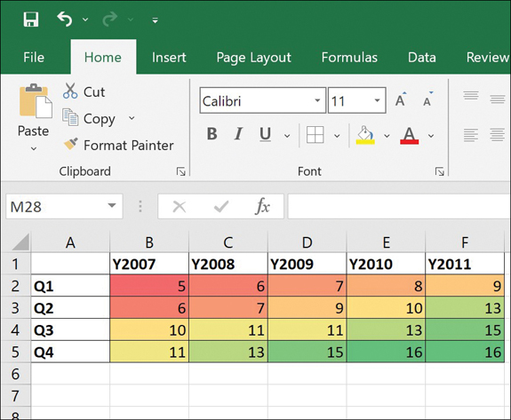Click inside the formula bar
511x420 pixels.
point(399,206)
